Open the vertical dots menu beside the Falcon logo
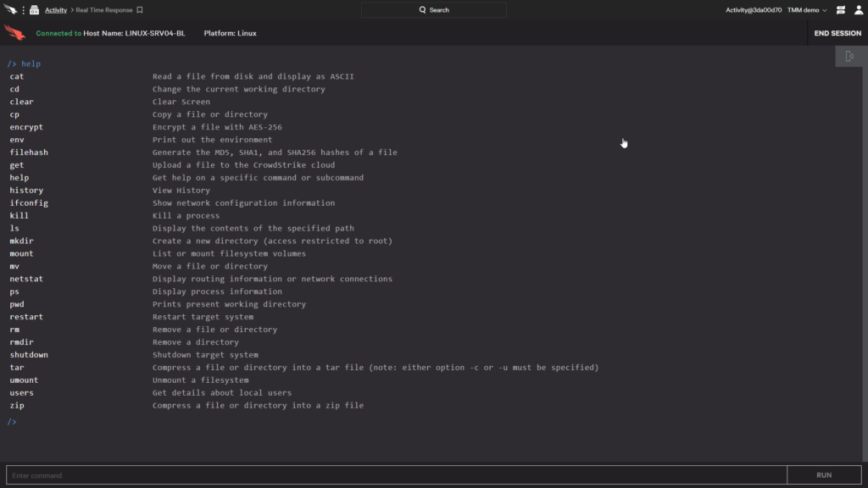868x488 pixels. click(x=23, y=10)
